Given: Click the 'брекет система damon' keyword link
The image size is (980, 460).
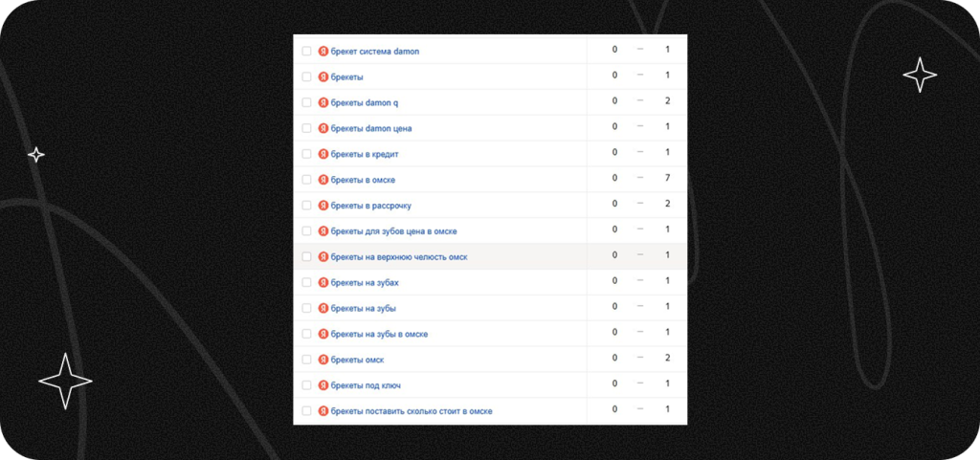Looking at the screenshot, I should click(x=375, y=51).
